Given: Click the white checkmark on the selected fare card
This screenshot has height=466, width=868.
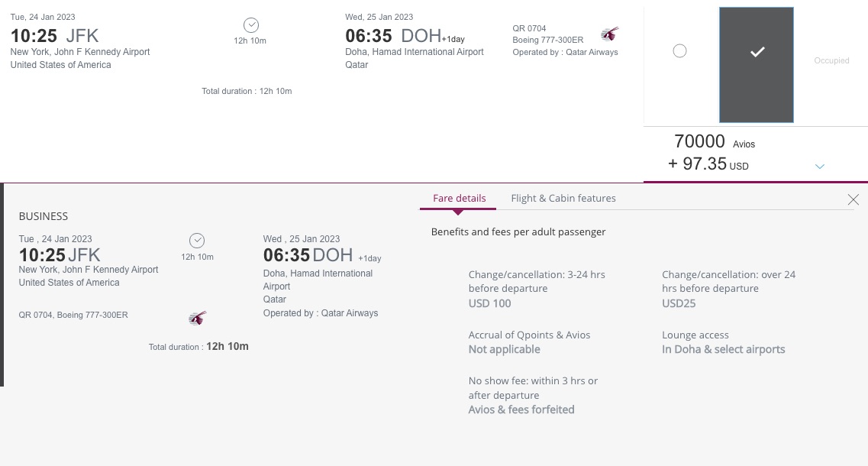Looking at the screenshot, I should [757, 53].
